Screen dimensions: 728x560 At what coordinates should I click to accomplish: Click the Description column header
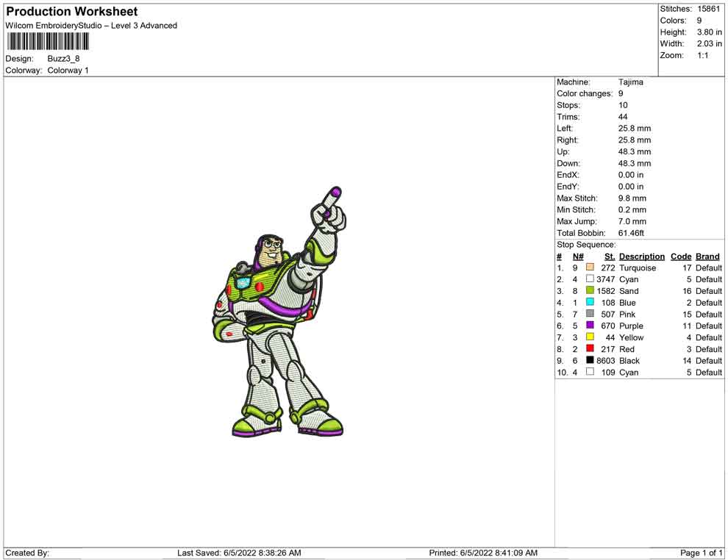642,256
